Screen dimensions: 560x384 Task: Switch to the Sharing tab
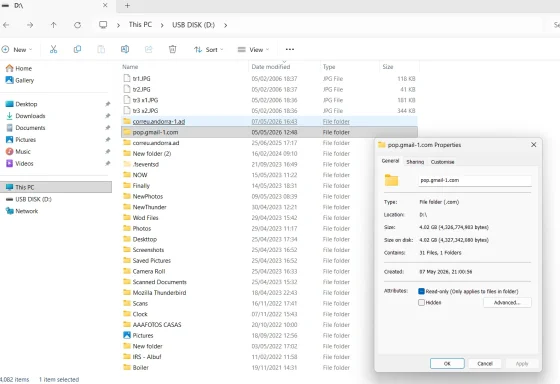pyautogui.click(x=415, y=162)
